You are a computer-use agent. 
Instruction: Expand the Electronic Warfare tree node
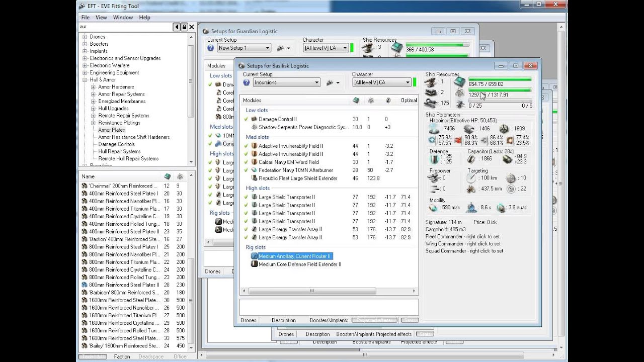click(85, 65)
